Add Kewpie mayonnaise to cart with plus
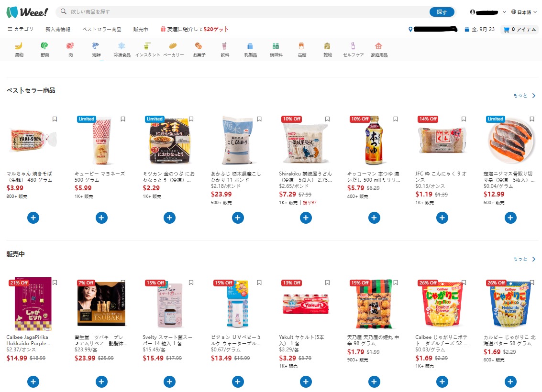Image resolution: width=542 pixels, height=392 pixels. coord(101,218)
